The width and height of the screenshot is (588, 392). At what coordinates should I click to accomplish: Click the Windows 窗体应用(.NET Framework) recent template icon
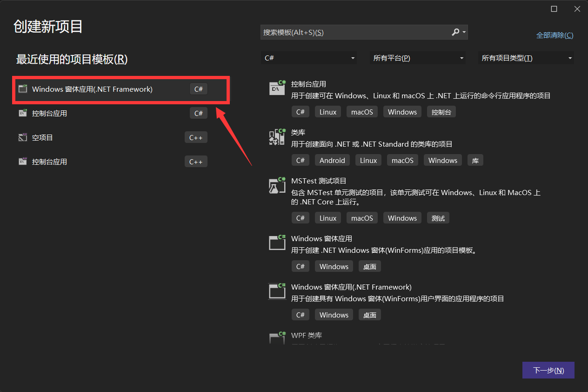[x=23, y=88]
